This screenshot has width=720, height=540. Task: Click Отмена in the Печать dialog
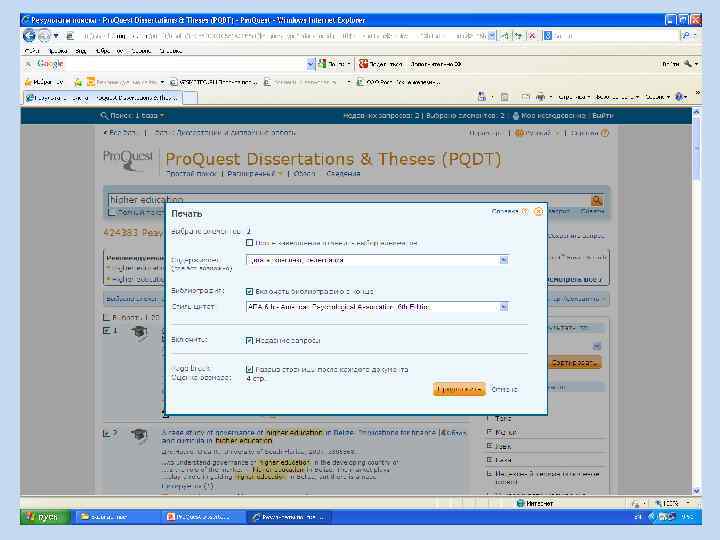tap(504, 389)
